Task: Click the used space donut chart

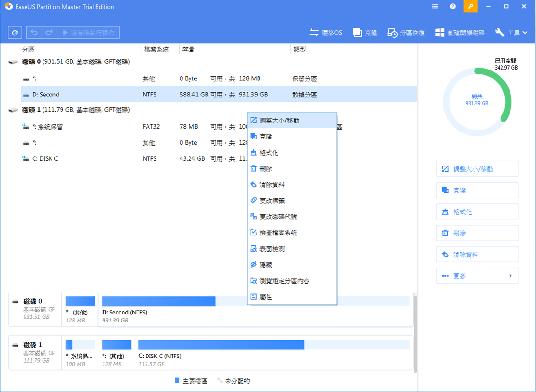Action: (x=477, y=102)
